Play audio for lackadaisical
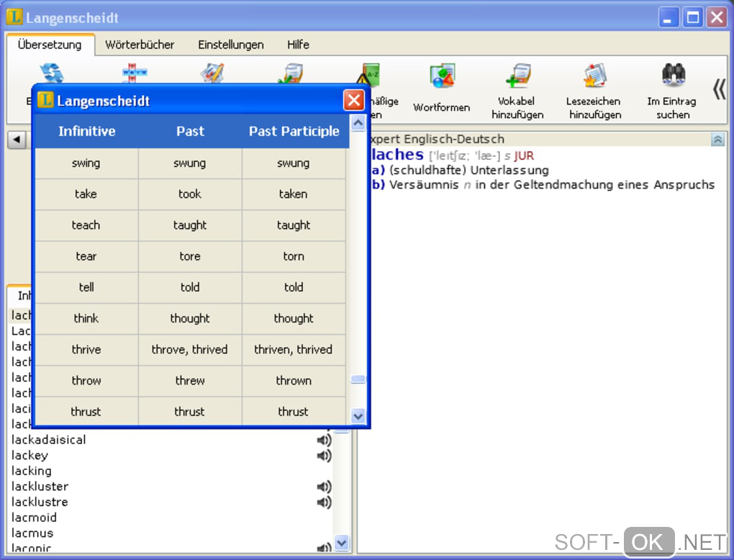The width and height of the screenshot is (734, 560). click(x=324, y=440)
